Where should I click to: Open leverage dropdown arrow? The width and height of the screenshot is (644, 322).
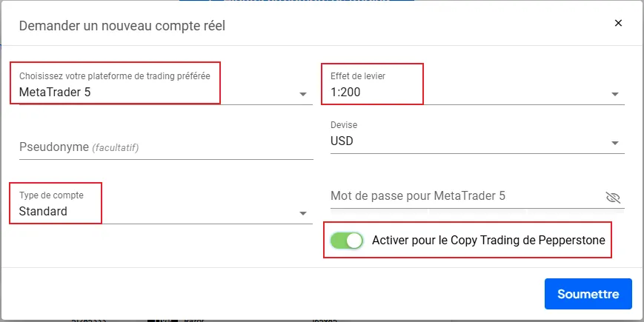click(x=614, y=94)
